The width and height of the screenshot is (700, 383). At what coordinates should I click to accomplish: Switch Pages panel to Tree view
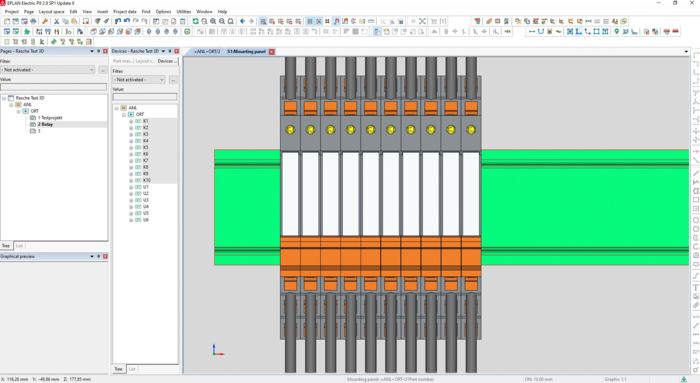6,246
